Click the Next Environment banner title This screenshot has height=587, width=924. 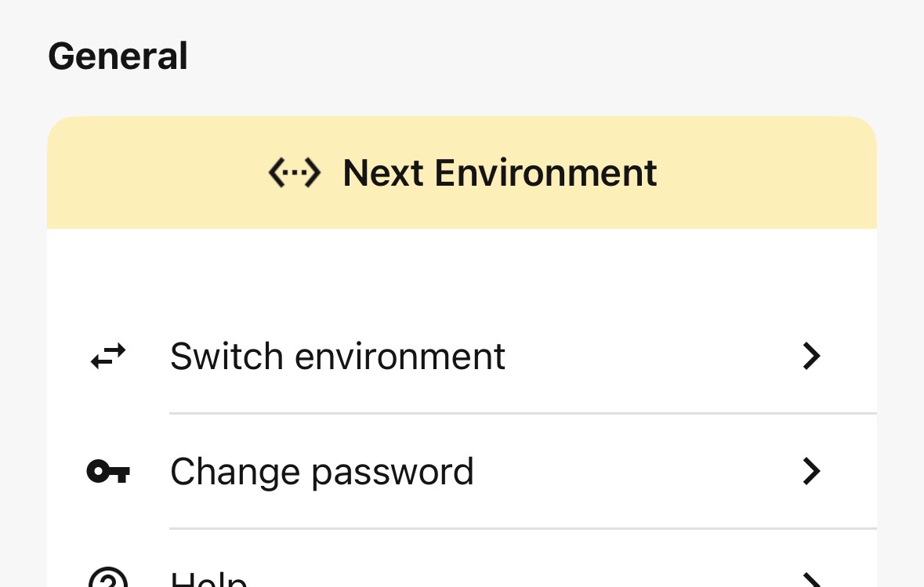point(500,173)
